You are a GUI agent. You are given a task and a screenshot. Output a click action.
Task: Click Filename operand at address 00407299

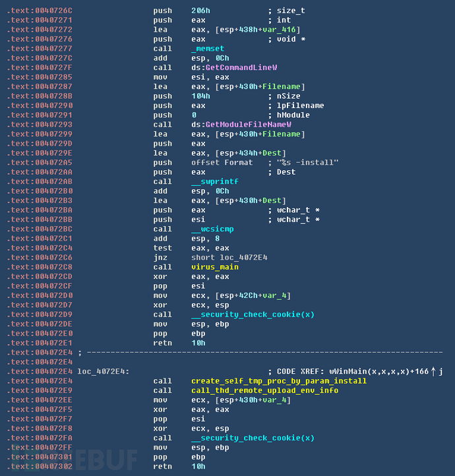pyautogui.click(x=282, y=134)
